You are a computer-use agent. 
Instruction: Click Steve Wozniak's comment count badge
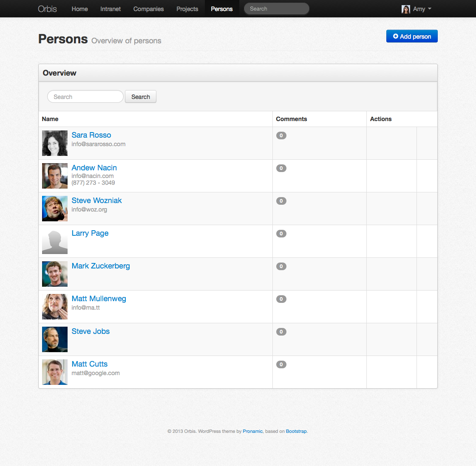(281, 201)
